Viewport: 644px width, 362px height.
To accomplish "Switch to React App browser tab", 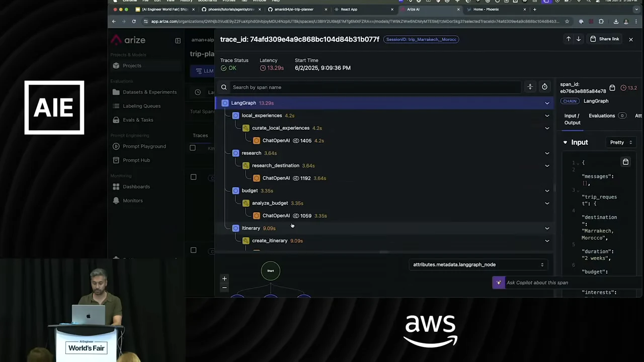I will [x=362, y=9].
